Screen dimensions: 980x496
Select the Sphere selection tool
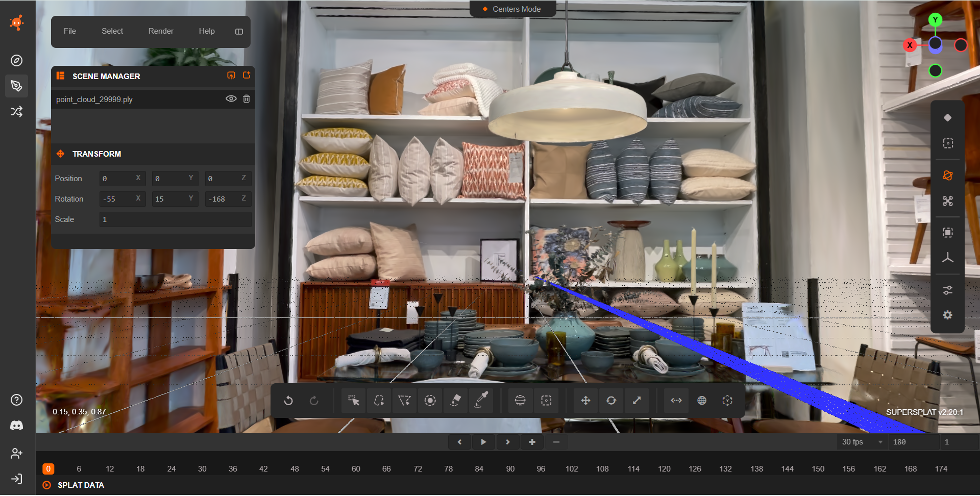(520, 401)
